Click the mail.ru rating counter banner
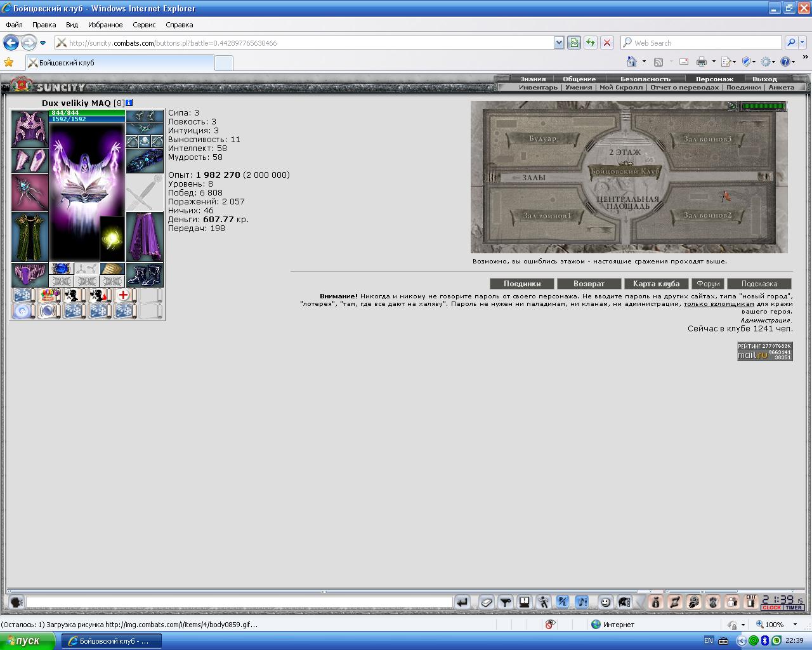 coord(764,351)
